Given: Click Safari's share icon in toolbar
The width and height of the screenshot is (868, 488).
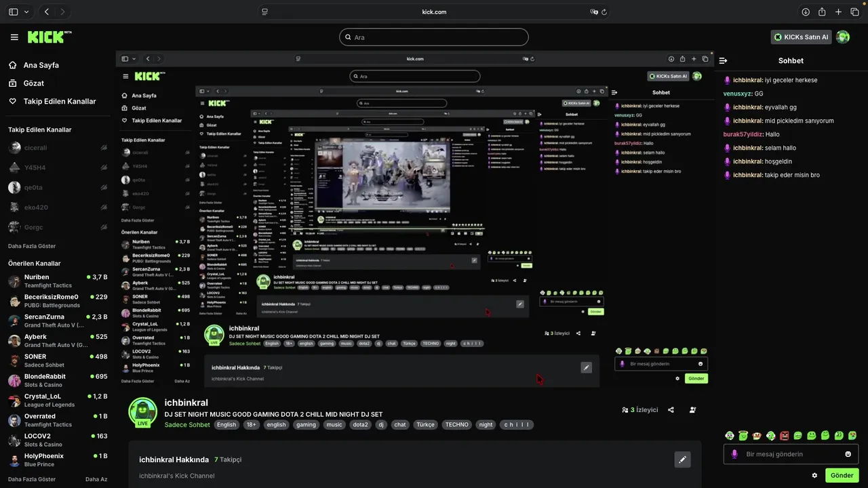Looking at the screenshot, I should coord(822,12).
